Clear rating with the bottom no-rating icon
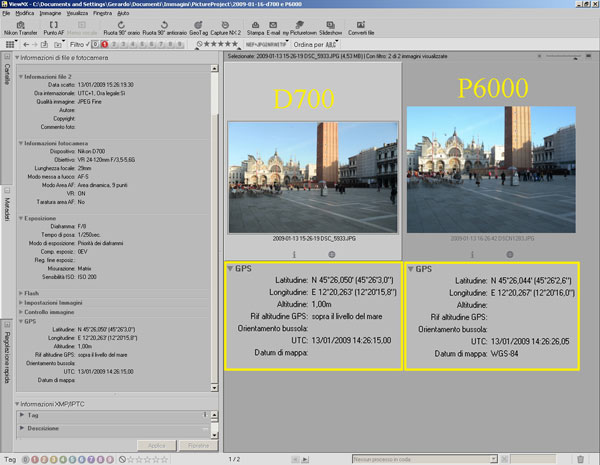Screen dimensions: 600x465 pyautogui.click(x=122, y=459)
